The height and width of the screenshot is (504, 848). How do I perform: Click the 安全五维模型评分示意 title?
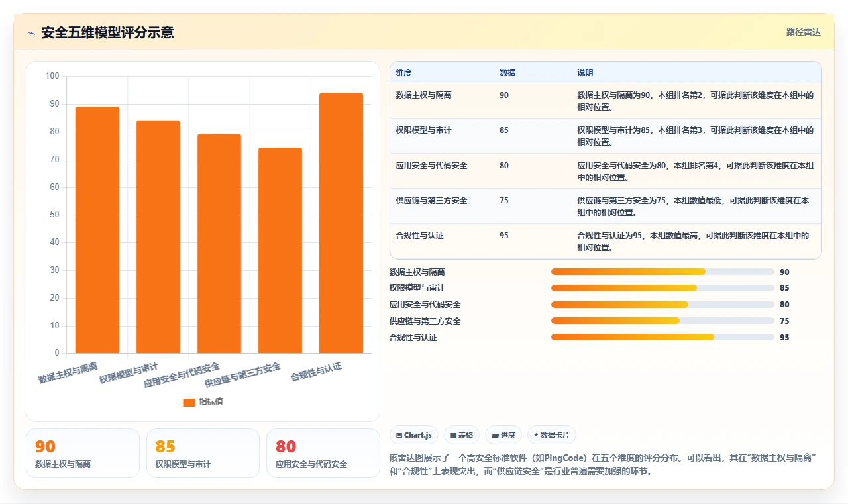click(x=107, y=32)
